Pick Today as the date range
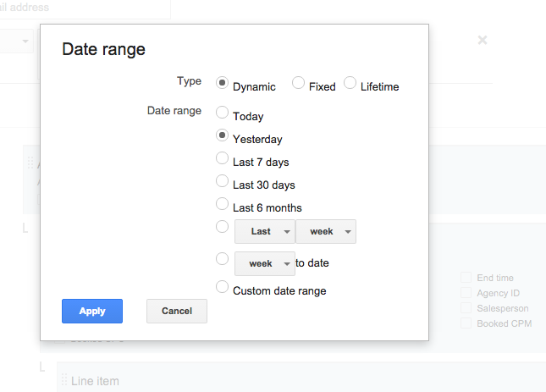The width and height of the screenshot is (546, 392). 222,113
